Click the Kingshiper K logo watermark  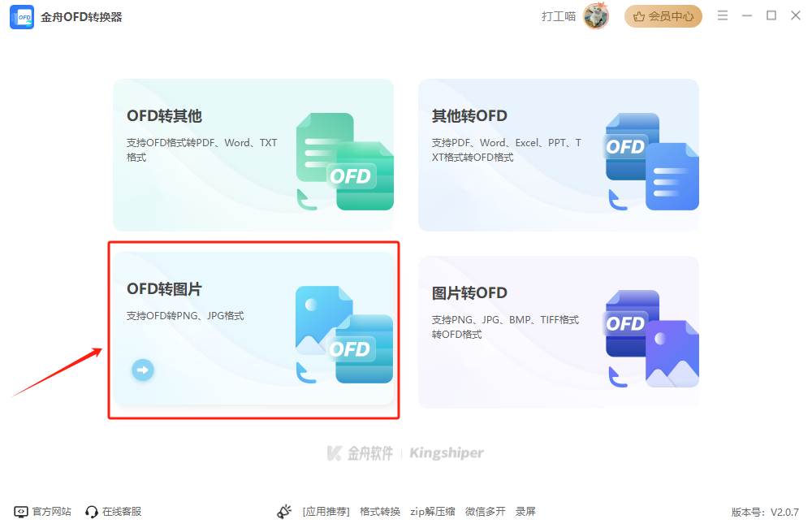(x=332, y=453)
